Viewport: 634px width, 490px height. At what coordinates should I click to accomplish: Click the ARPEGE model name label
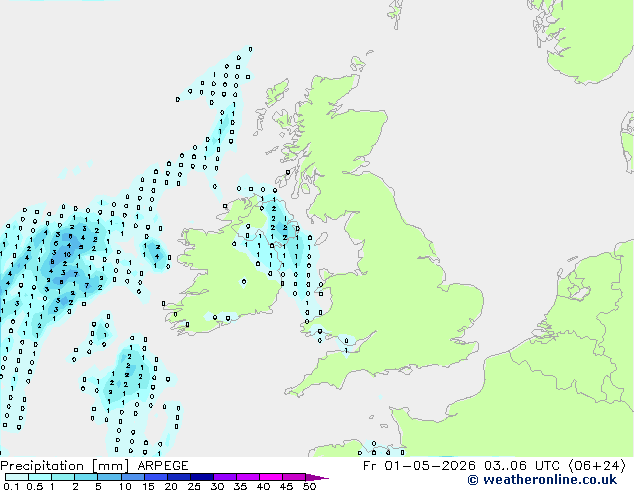(163, 466)
